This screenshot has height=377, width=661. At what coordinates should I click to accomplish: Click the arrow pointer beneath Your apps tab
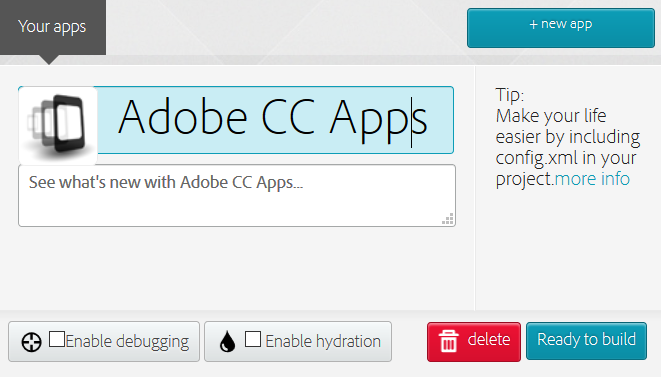(49, 59)
